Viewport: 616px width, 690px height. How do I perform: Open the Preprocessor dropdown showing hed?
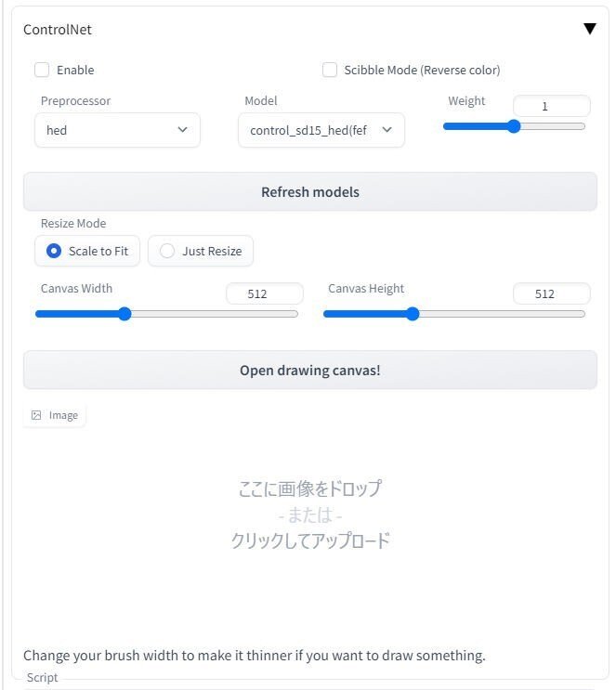(117, 130)
